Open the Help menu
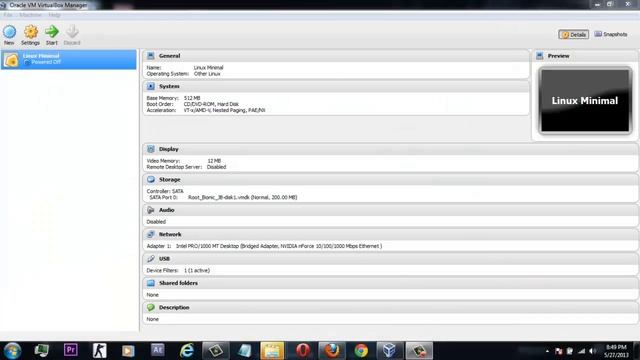640x360 pixels. pyautogui.click(x=54, y=15)
